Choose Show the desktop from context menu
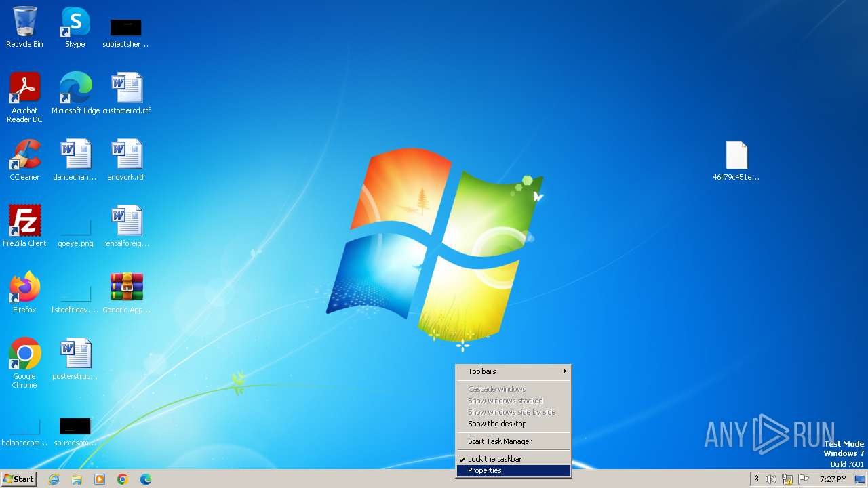The height and width of the screenshot is (488, 868). coord(513,424)
